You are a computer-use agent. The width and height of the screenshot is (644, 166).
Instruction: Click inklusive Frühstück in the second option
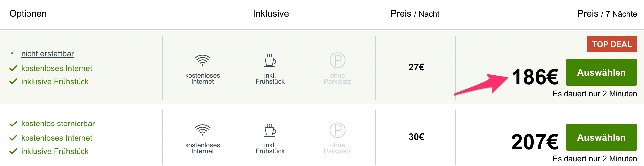55,151
